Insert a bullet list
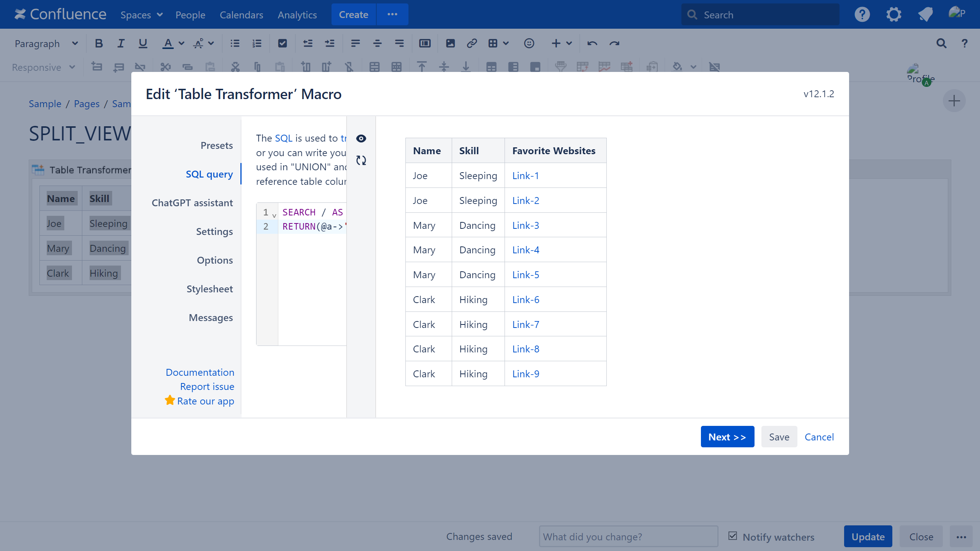The height and width of the screenshot is (551, 980). (235, 43)
